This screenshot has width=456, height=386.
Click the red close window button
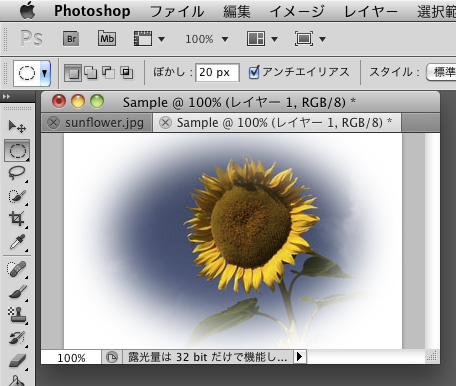(x=59, y=101)
